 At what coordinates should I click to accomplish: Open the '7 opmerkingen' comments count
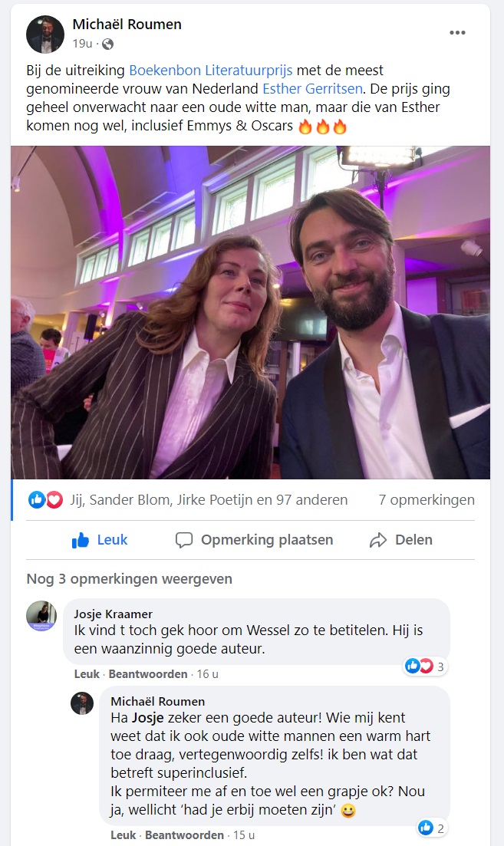pyautogui.click(x=427, y=500)
